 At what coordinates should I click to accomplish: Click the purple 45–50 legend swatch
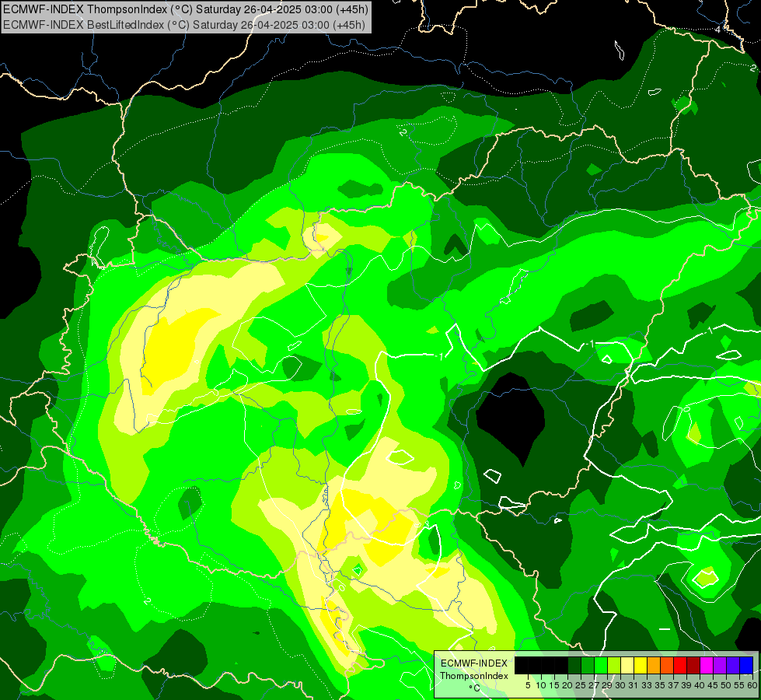click(720, 666)
